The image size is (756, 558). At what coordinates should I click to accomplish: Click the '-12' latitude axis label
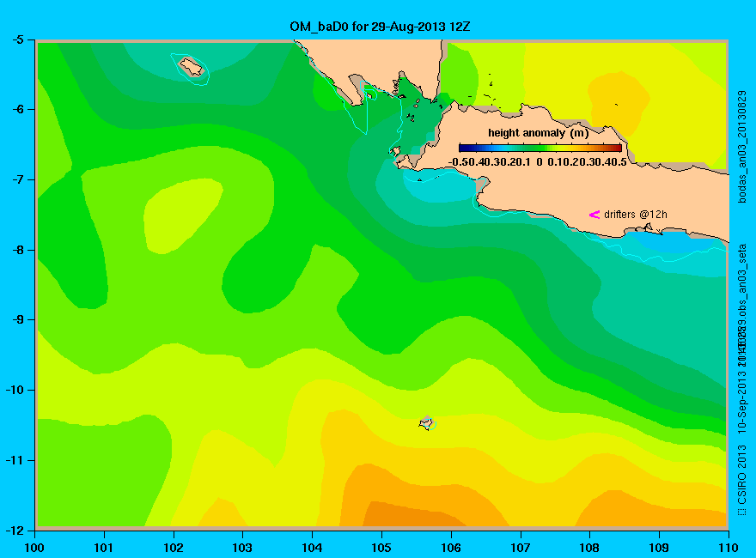click(14, 531)
